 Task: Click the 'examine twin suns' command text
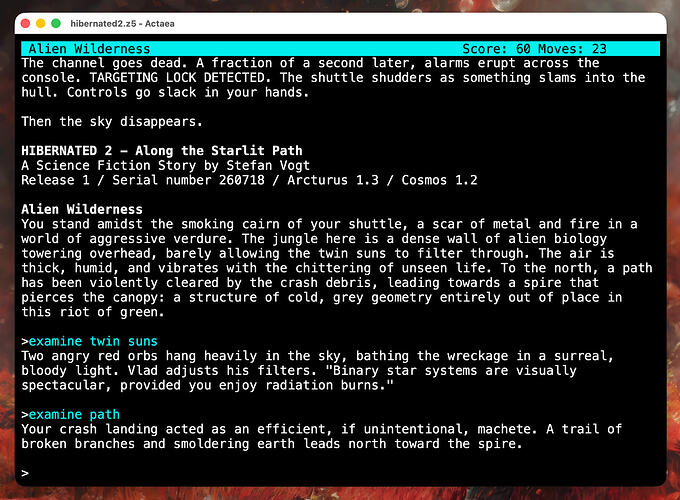point(93,341)
